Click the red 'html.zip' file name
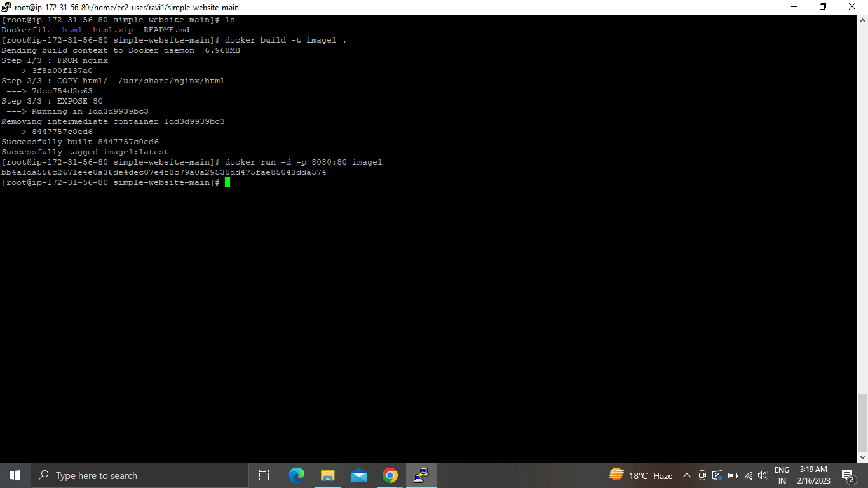This screenshot has height=488, width=868. pyautogui.click(x=113, y=30)
